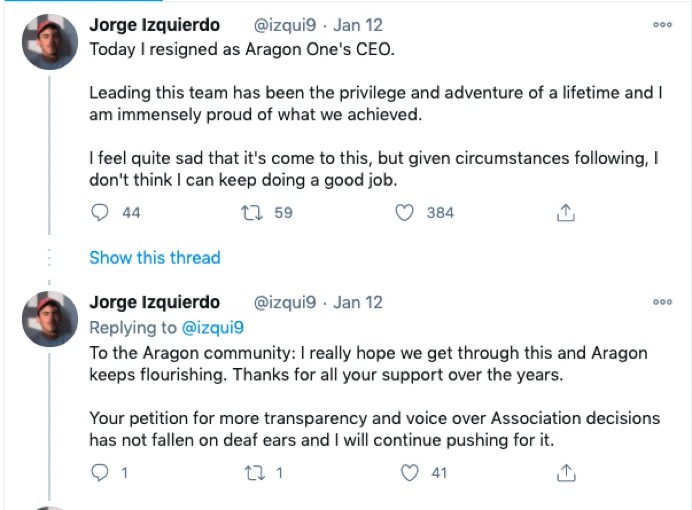Open Jorge Izquierdo name on second tweet
The height and width of the screenshot is (510, 692).
(154, 302)
